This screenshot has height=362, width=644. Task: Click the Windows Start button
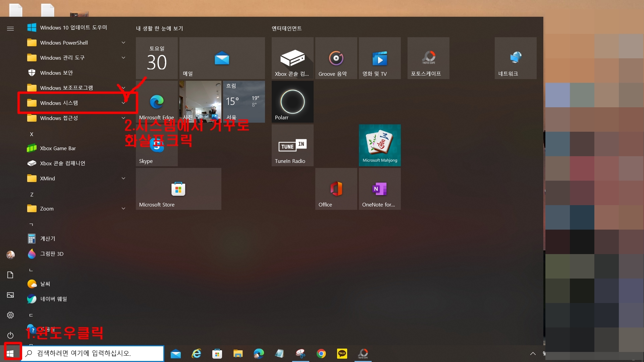tap(10, 353)
